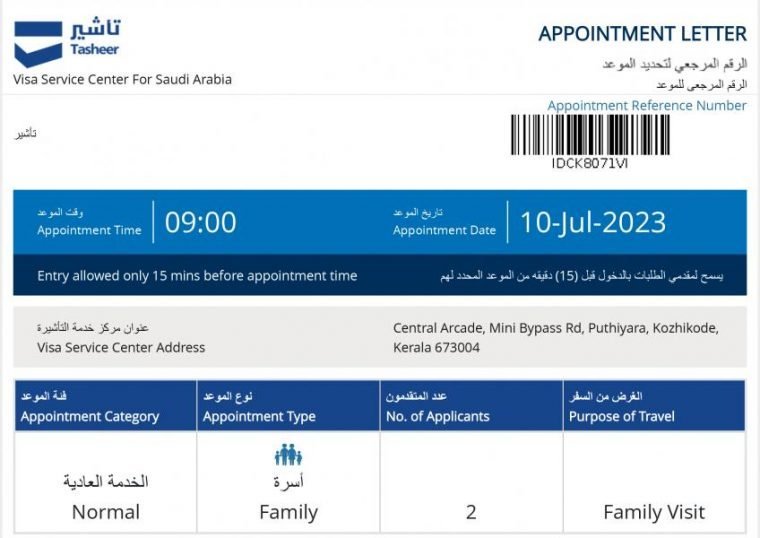Click the appointment time 09:00
This screenshot has height=538, width=760.
point(201,222)
